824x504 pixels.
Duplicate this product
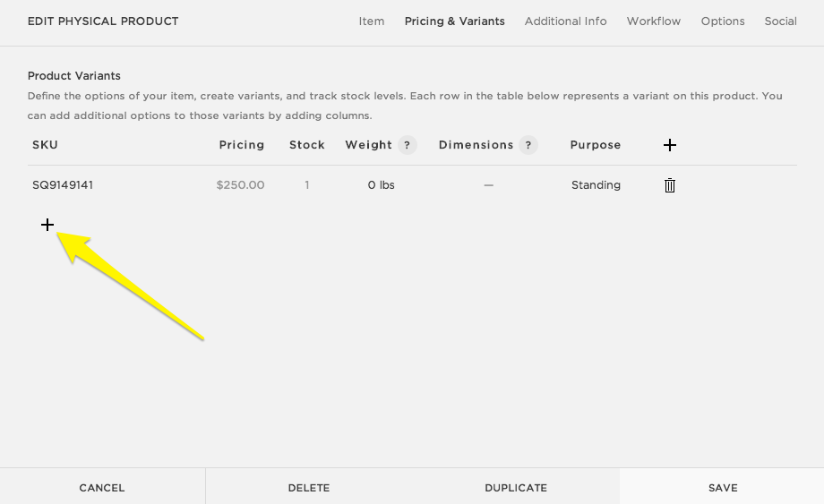[515, 488]
